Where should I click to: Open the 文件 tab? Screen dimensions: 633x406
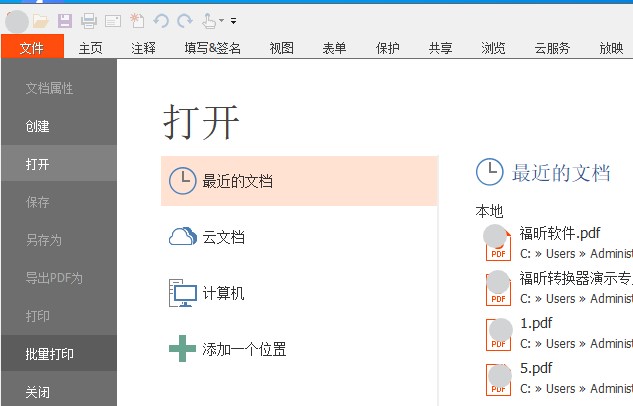[x=32, y=48]
